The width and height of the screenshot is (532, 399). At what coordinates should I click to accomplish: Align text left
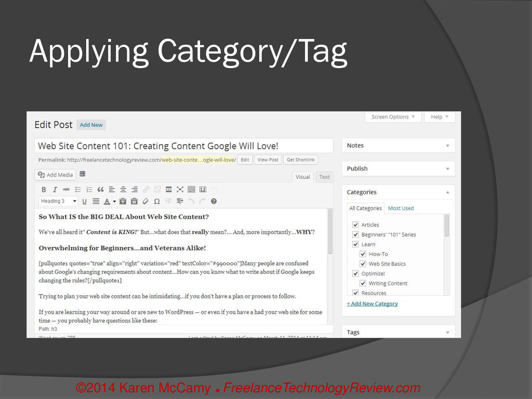pos(112,189)
